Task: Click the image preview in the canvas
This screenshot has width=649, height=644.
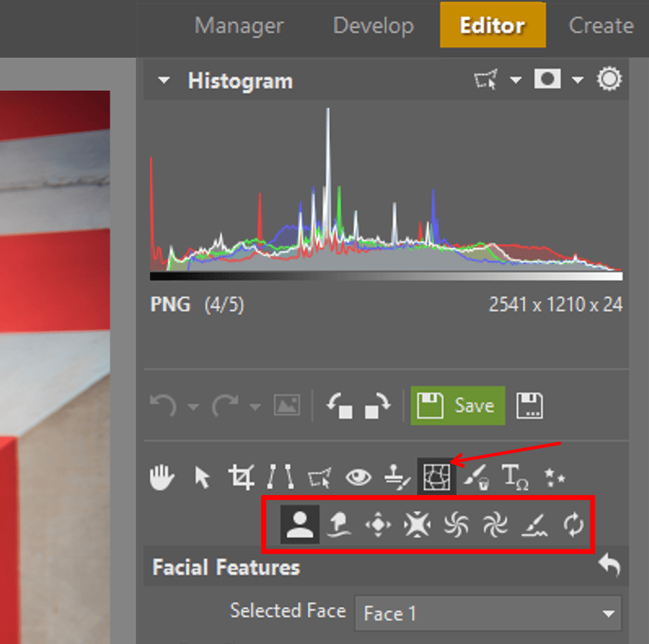Action: (55, 366)
